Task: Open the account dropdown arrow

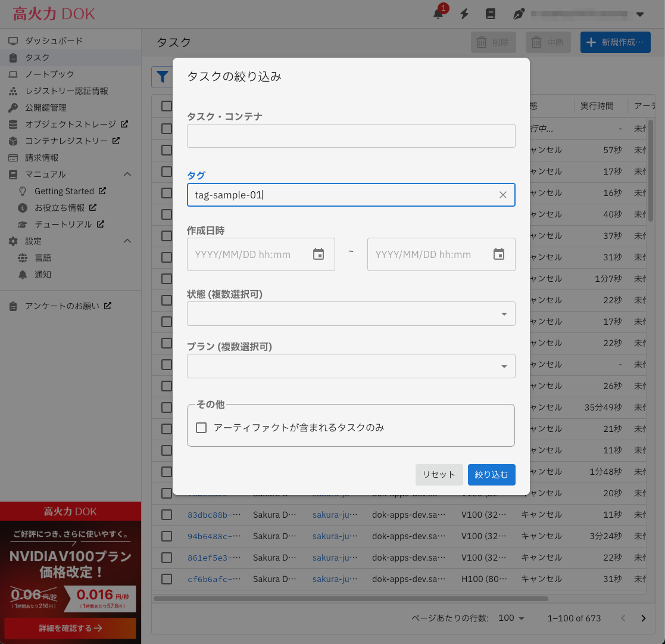Action: tap(640, 14)
